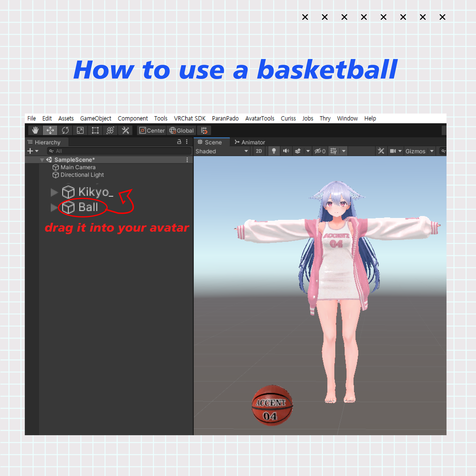Viewport: 476px width, 476px height.
Task: Mute scene audio toggle
Action: coord(286,151)
